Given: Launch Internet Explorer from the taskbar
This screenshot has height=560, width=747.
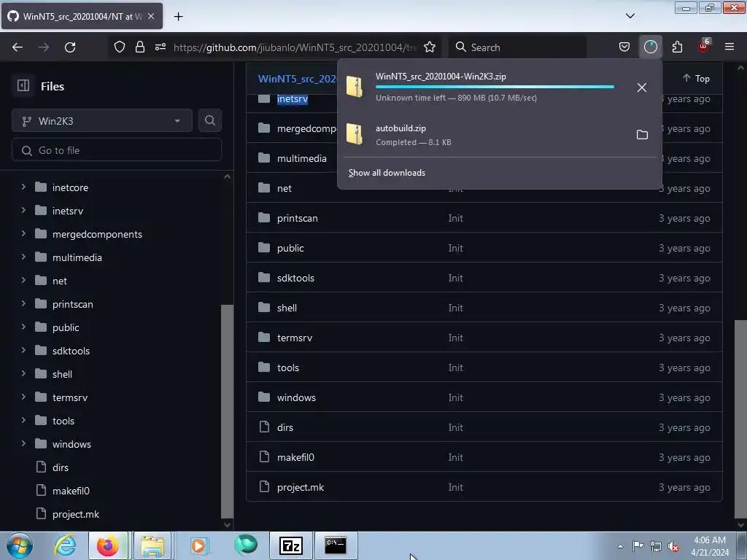Looking at the screenshot, I should coord(65,545).
